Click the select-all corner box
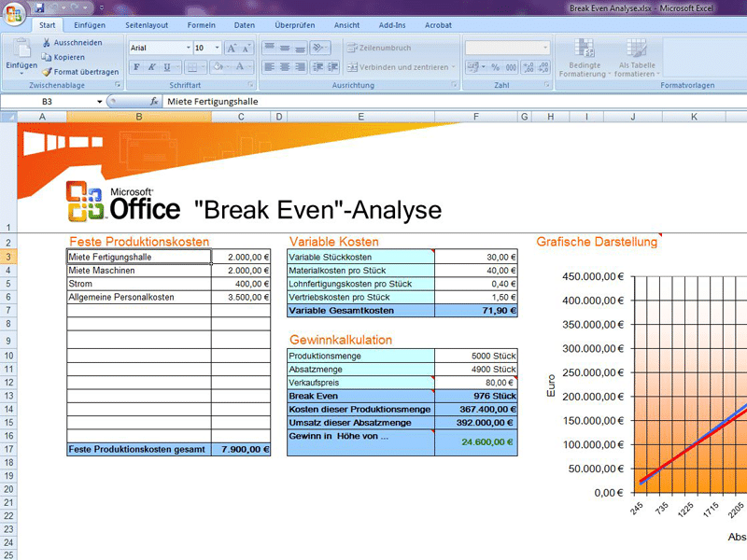Screen dimensions: 747x560 8,117
